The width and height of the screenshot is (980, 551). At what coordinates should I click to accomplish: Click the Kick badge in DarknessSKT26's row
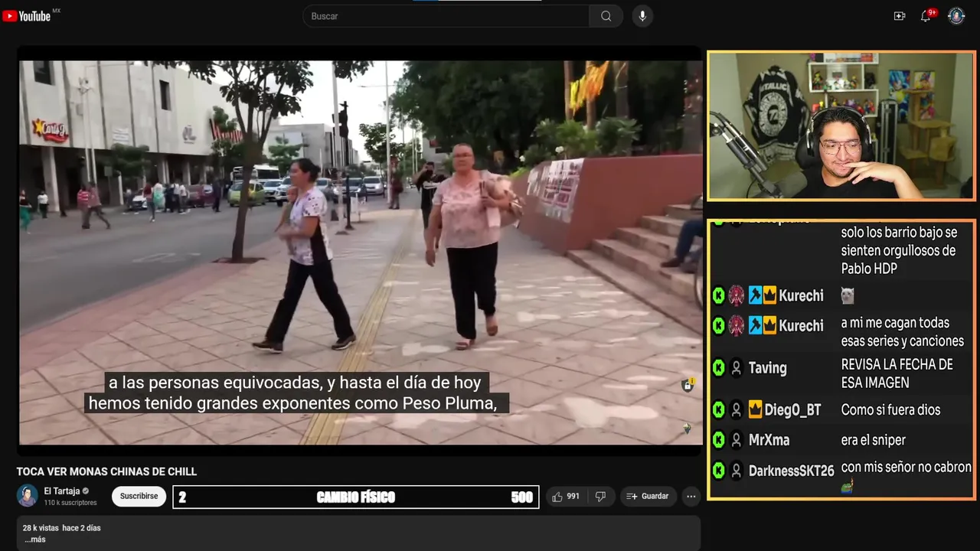coord(719,471)
